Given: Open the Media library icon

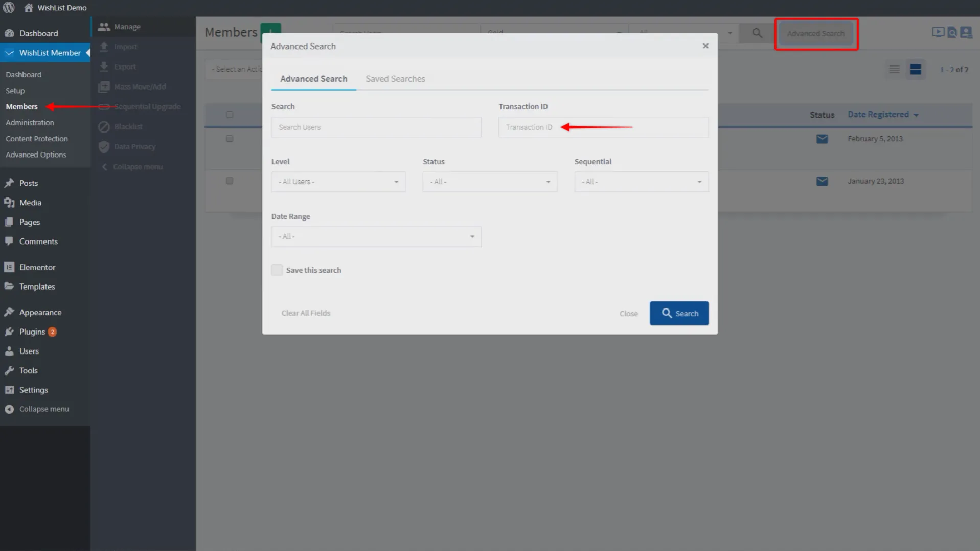Looking at the screenshot, I should coord(9,203).
